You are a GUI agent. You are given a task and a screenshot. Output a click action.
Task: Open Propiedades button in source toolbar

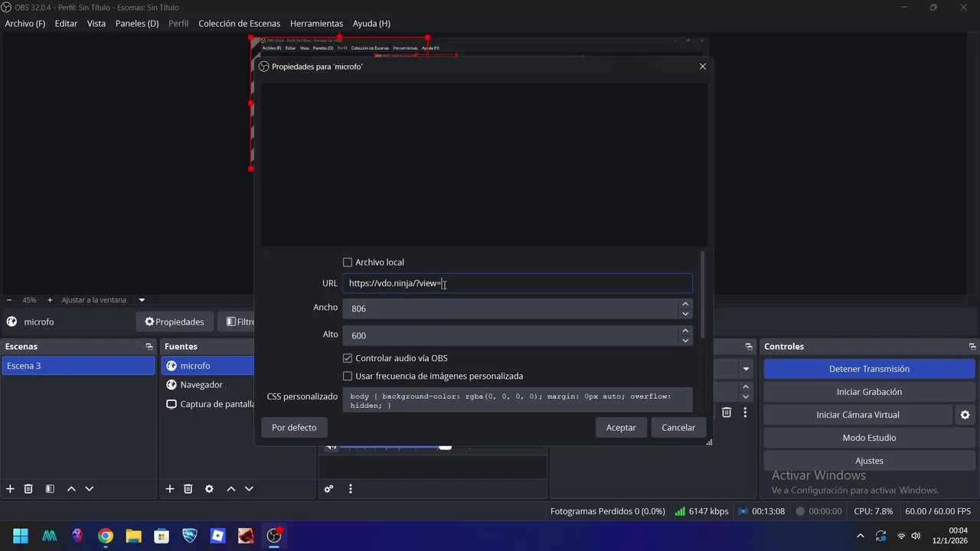pyautogui.click(x=175, y=322)
